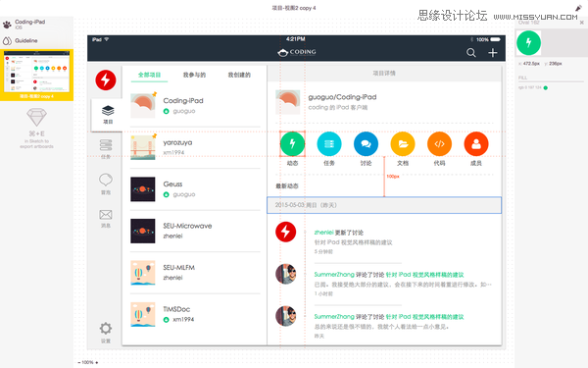Open the Messages envelope icon in sidebar

click(x=106, y=214)
